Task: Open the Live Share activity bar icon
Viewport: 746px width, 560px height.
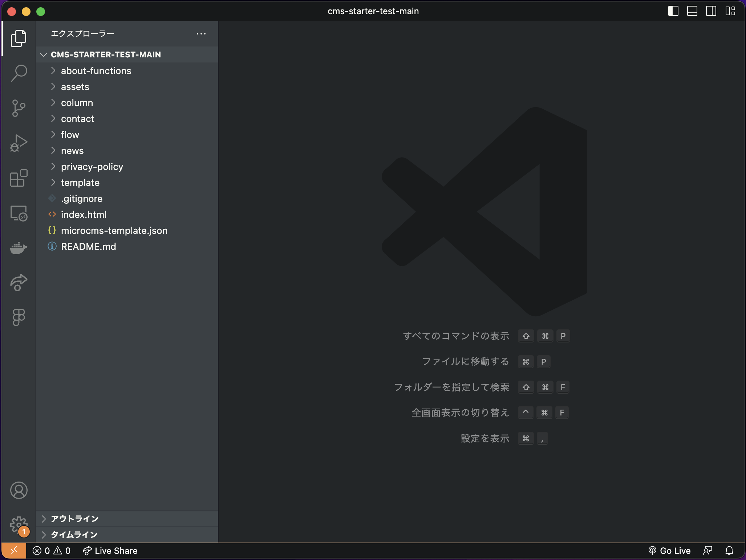Action: 19,283
